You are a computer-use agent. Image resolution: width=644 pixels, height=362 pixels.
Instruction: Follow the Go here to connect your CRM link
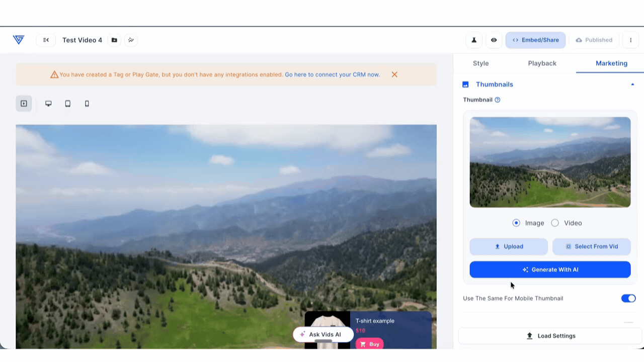pos(332,74)
